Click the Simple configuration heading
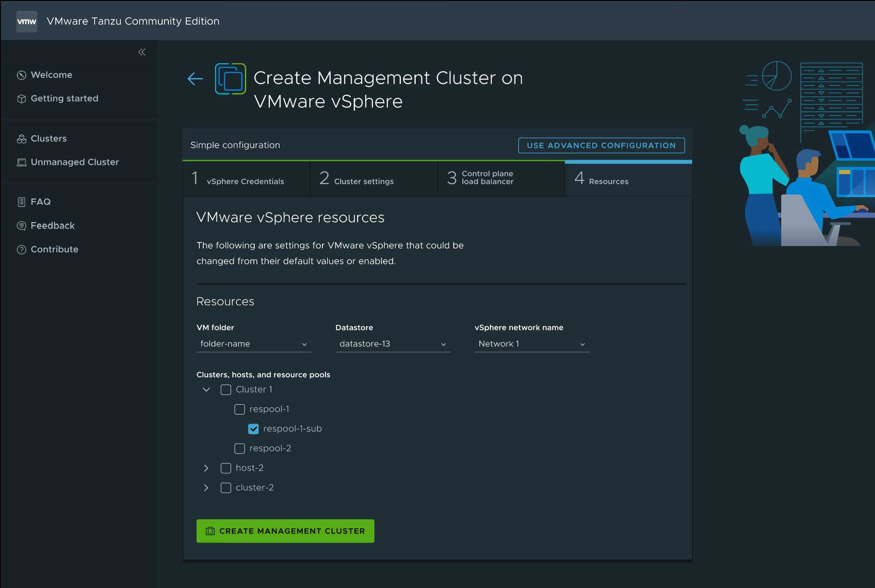 point(235,145)
